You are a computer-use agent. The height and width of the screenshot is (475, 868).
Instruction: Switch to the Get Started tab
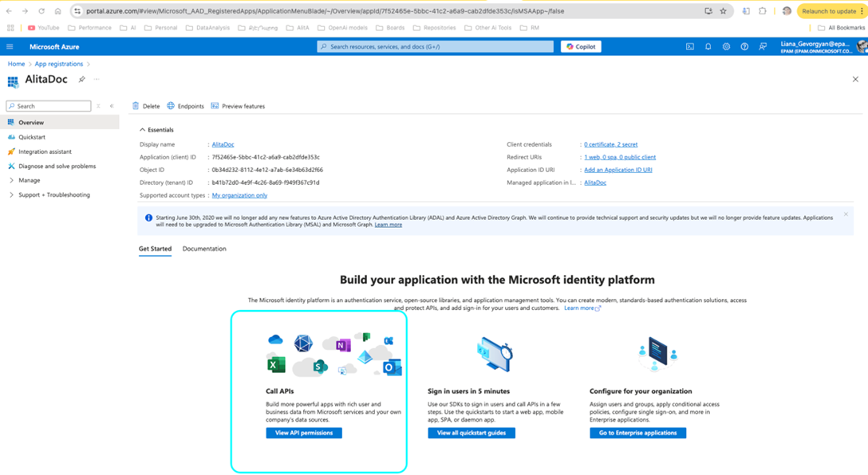pos(155,249)
